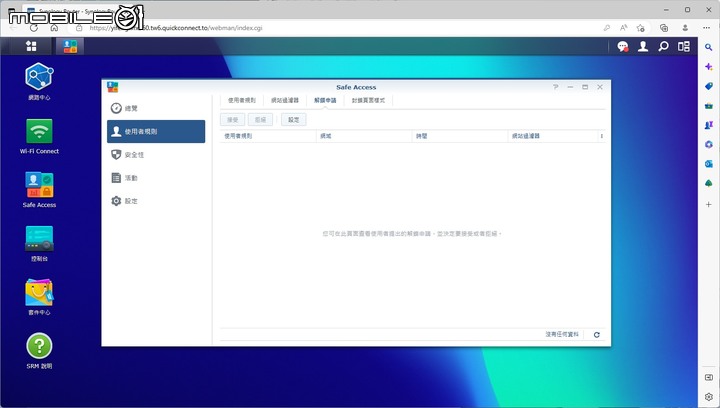Switch to the 解鎖申請 tab
Viewport: 720px width, 408px height.
(x=325, y=100)
